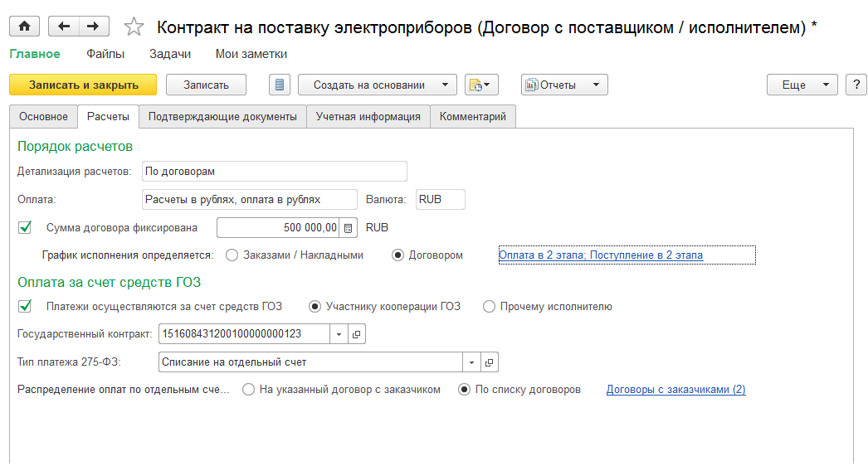This screenshot has height=471, width=868.
Task: Expand the «Государственный контракт» dropdown list
Action: [339, 334]
